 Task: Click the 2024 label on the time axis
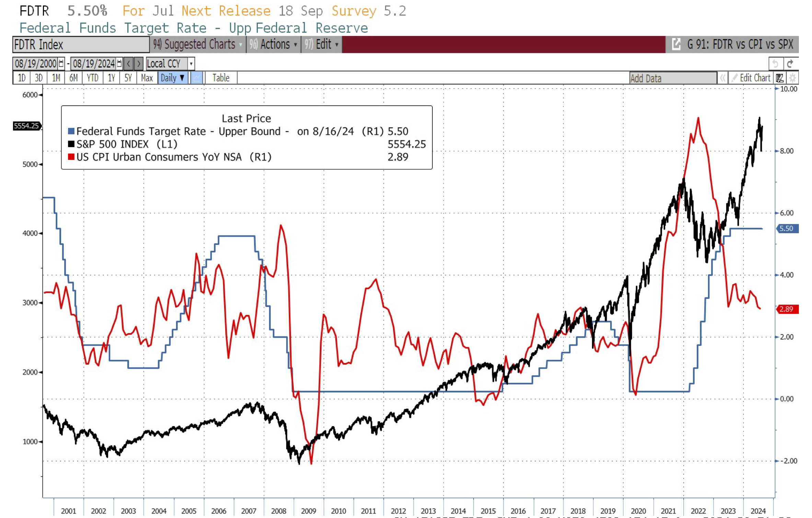click(x=758, y=511)
